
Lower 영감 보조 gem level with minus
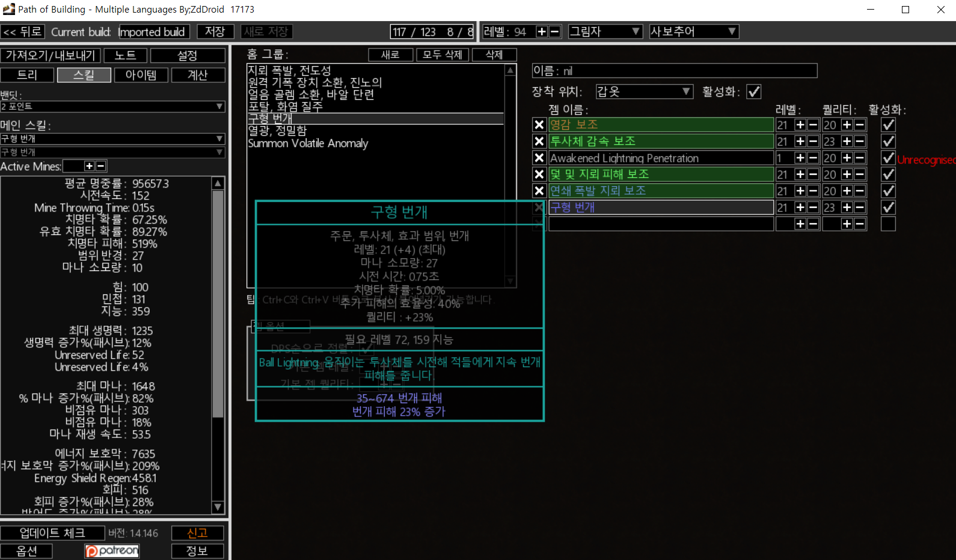(813, 125)
